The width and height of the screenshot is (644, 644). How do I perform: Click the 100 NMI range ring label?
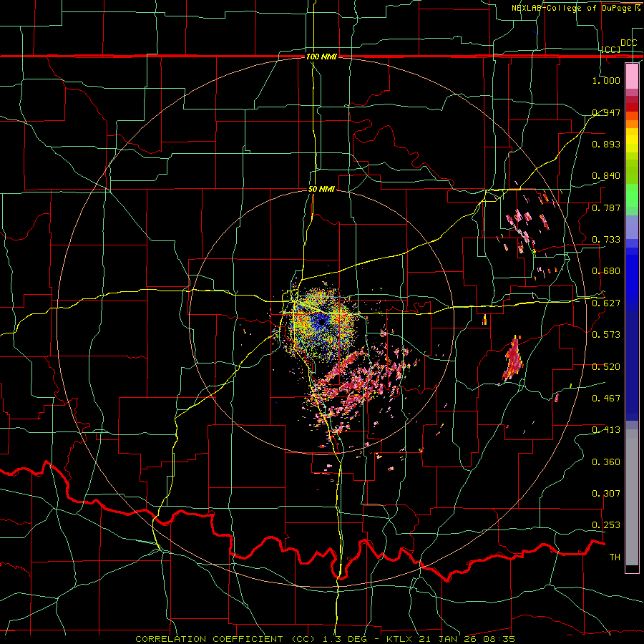click(321, 57)
